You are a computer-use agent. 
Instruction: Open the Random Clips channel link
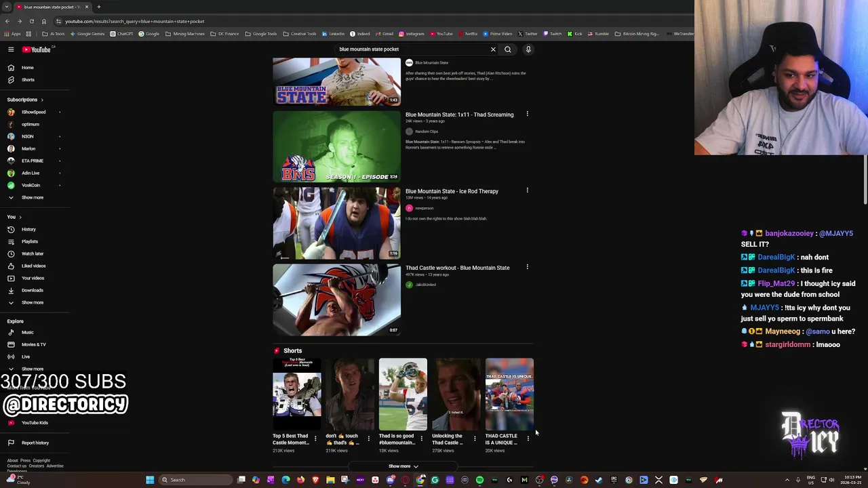tap(427, 131)
